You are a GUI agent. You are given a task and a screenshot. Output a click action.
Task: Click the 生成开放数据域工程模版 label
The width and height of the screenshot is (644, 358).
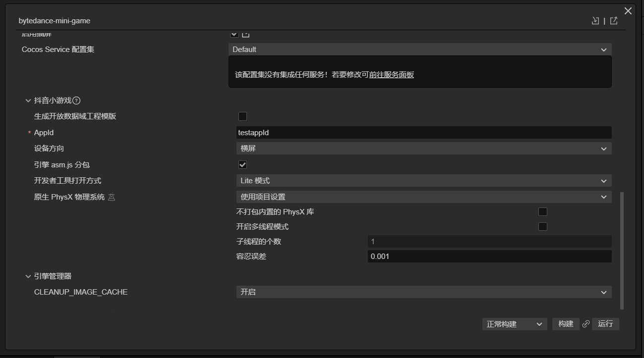(x=75, y=116)
